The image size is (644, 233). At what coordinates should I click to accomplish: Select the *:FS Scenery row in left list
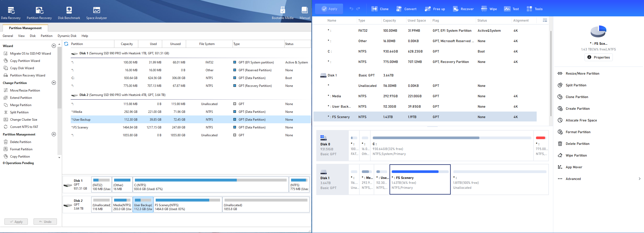tap(190, 127)
